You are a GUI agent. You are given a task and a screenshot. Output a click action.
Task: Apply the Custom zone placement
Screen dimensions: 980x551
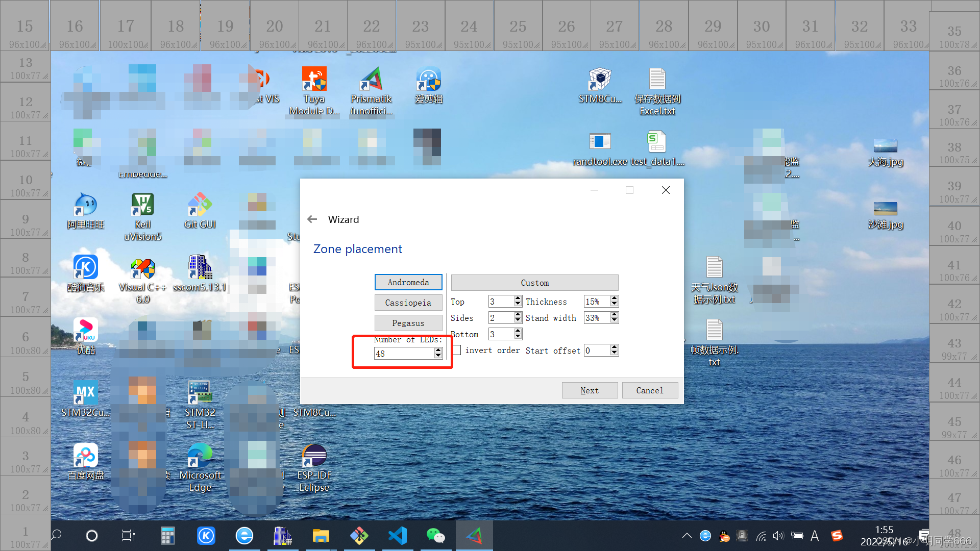tap(534, 283)
